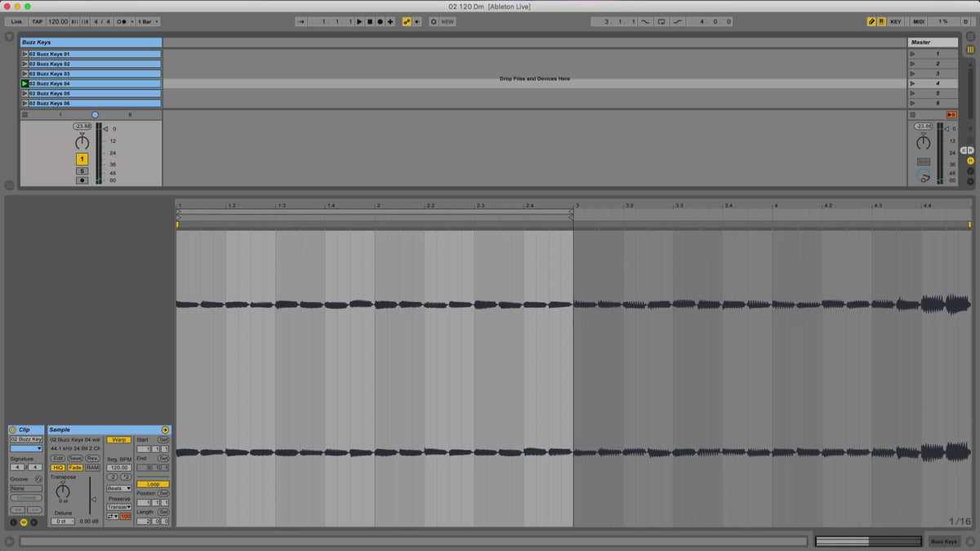This screenshot has height=551, width=980.
Task: Solo the Buzz Keys track
Action: coord(82,171)
